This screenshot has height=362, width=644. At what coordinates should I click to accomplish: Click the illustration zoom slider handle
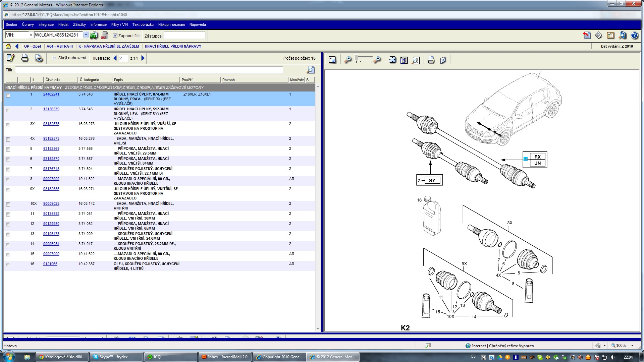357,58
